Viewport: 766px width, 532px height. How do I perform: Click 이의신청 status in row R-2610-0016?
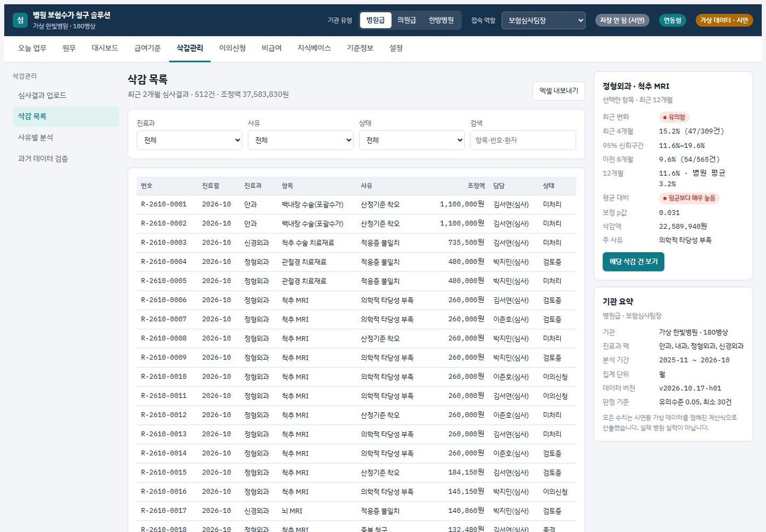tap(555, 492)
